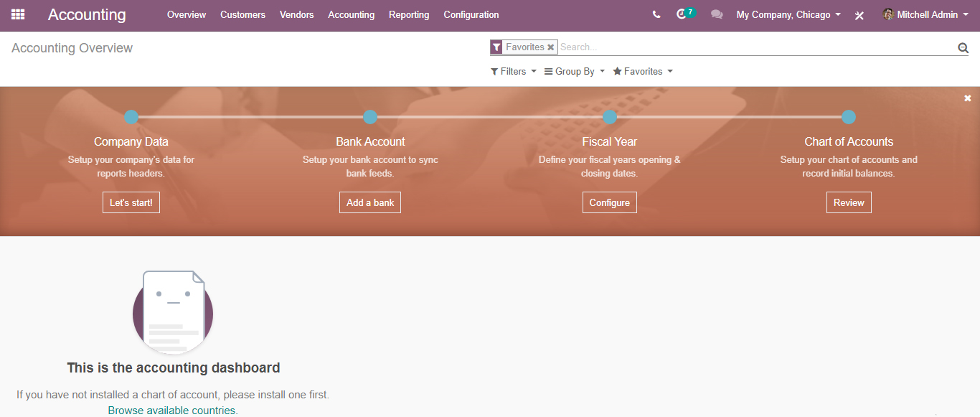Open the Mitchell Admin user menu

tap(925, 14)
